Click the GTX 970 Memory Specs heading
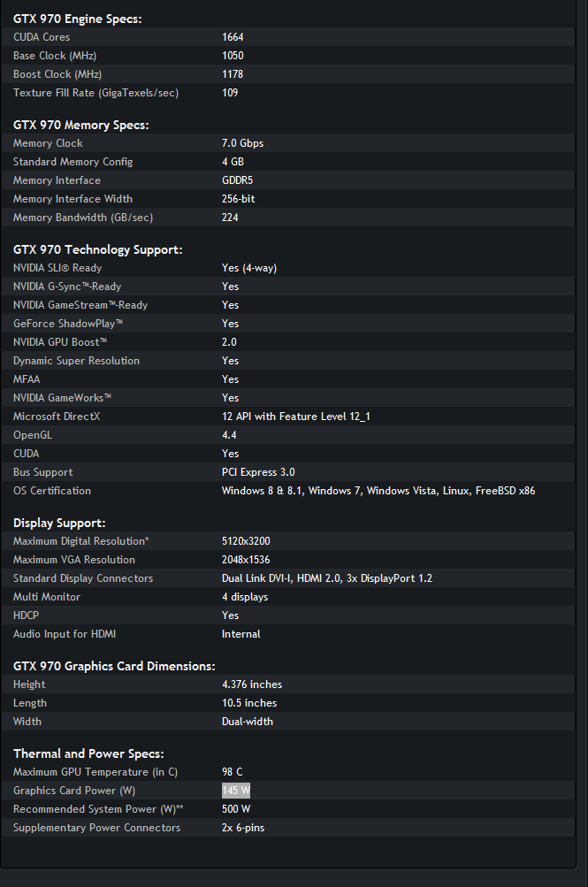 [x=80, y=125]
